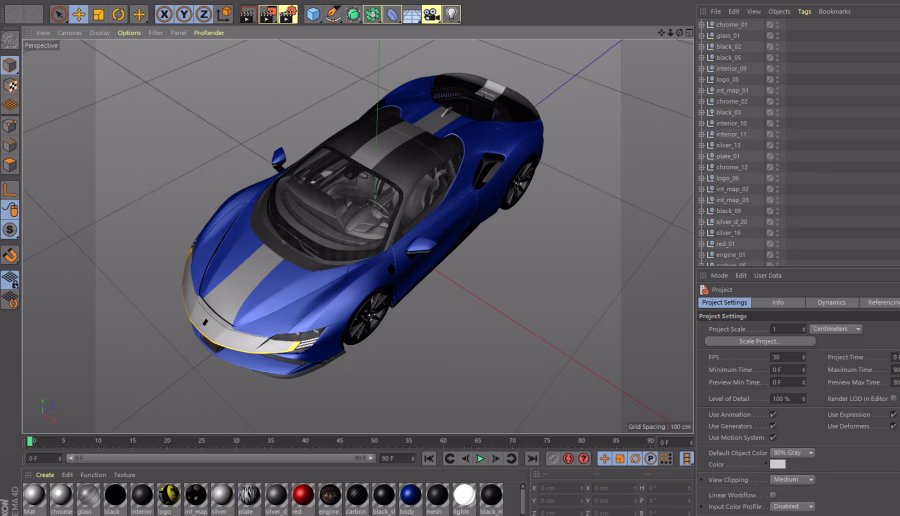This screenshot has height=516, width=900.
Task: Switch the coordinate system cube icon
Action: point(224,14)
